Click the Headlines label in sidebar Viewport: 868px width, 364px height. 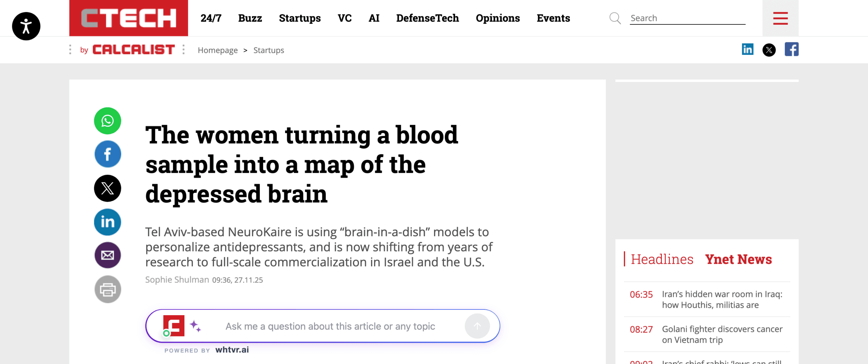662,259
